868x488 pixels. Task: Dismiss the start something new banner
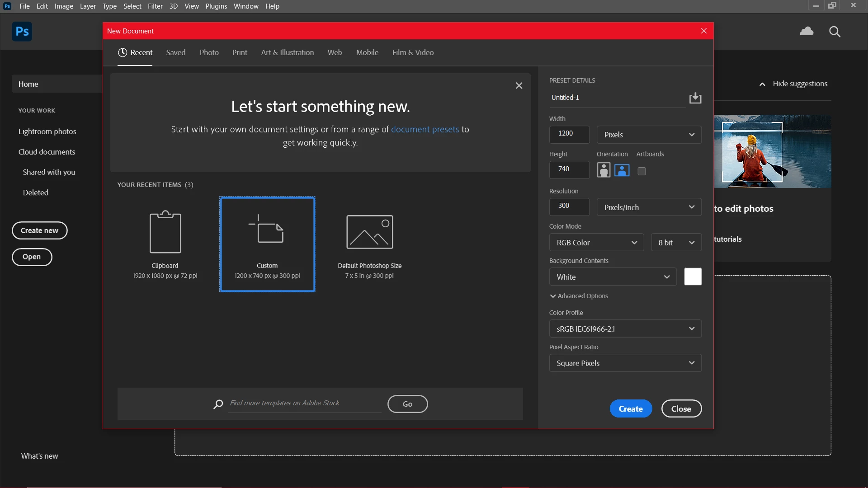point(519,85)
